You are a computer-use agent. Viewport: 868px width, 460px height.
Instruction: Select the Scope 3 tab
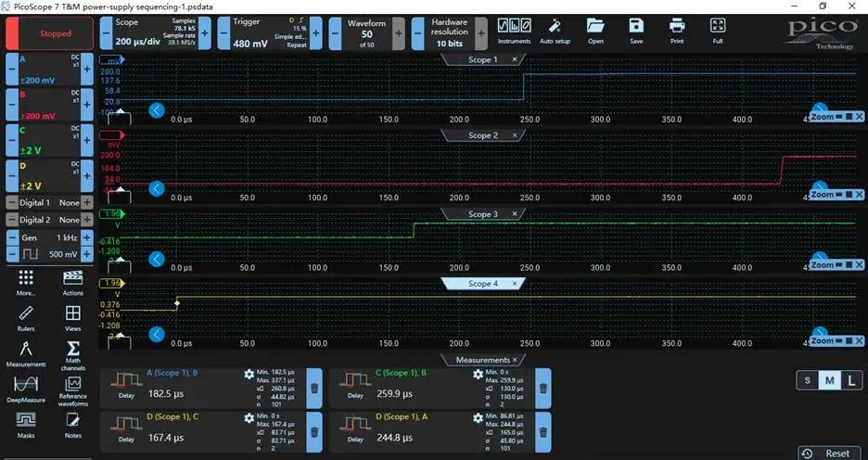click(x=482, y=214)
